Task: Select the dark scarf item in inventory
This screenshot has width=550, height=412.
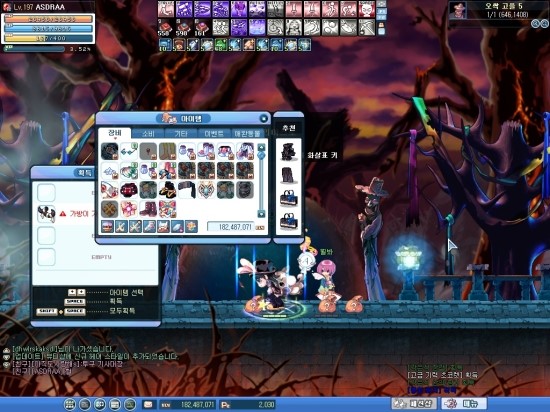Action: pos(187,190)
